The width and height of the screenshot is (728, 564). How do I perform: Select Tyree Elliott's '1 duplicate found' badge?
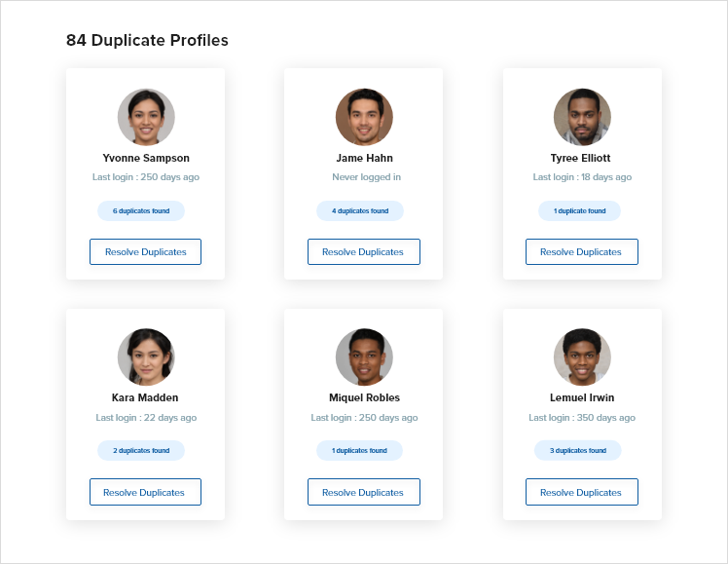[579, 211]
